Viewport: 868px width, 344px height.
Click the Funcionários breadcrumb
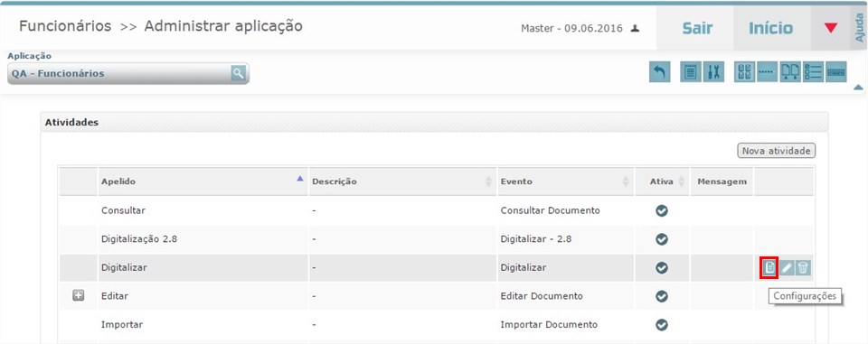click(x=65, y=26)
